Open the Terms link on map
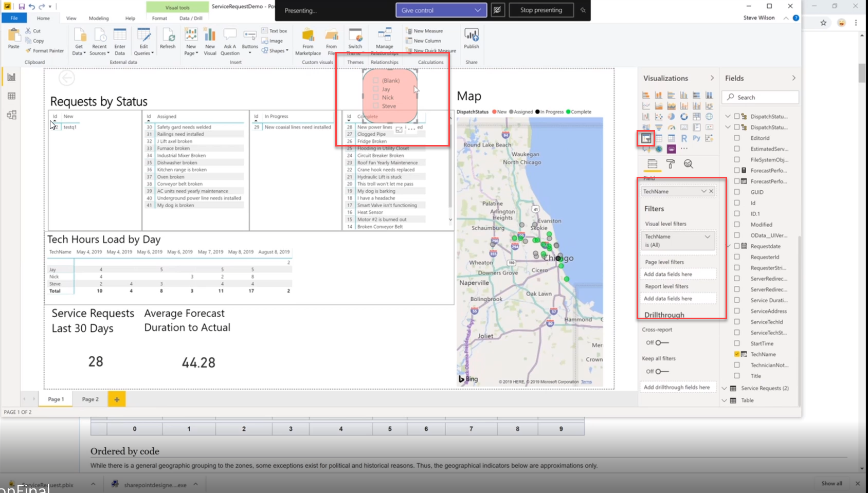 click(x=586, y=382)
